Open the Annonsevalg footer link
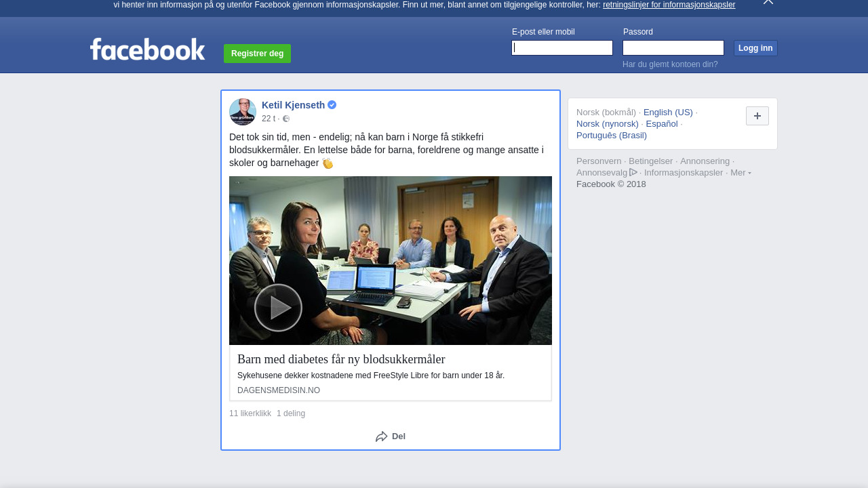This screenshot has height=488, width=868. pos(602,173)
